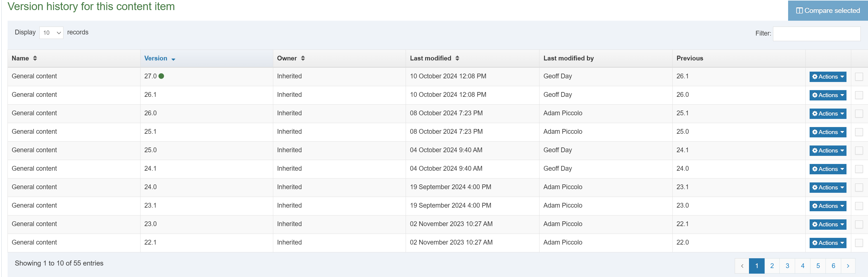
Task: Go to next page with right chevron
Action: (848, 266)
